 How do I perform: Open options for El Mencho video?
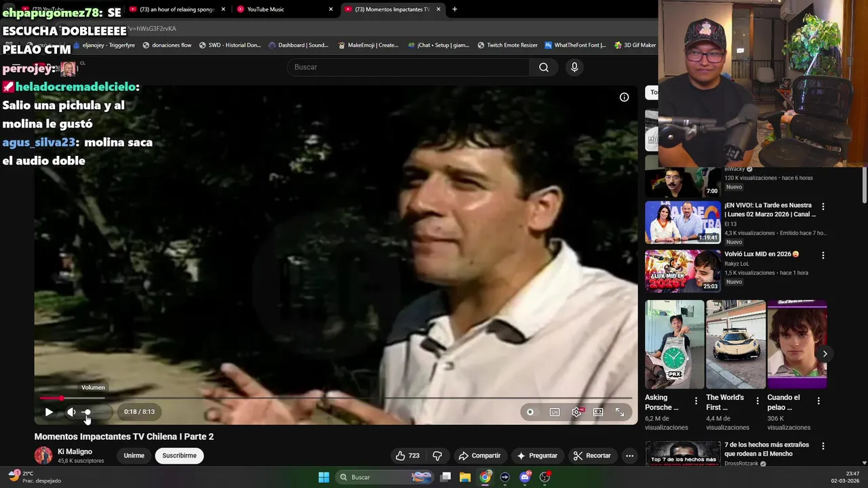tap(823, 446)
